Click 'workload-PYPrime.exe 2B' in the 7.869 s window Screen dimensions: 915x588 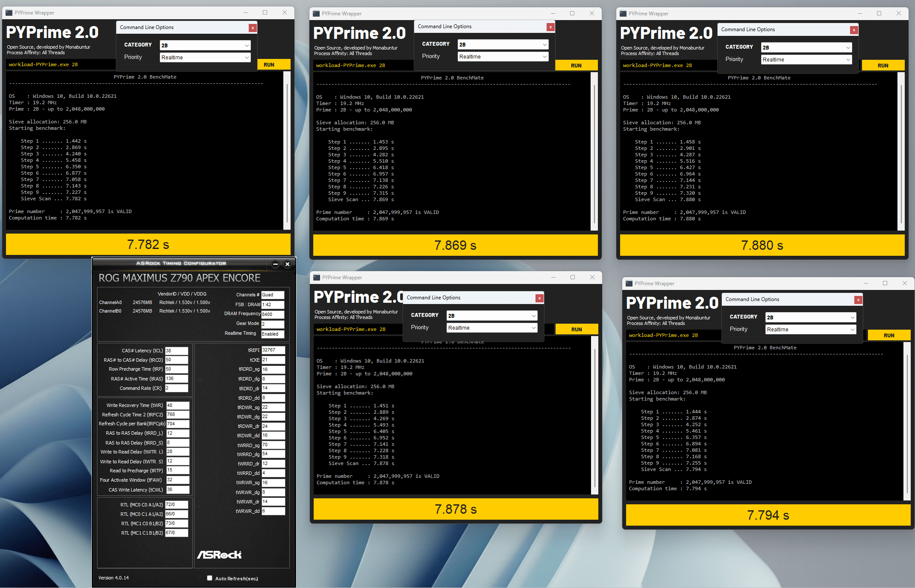click(350, 66)
